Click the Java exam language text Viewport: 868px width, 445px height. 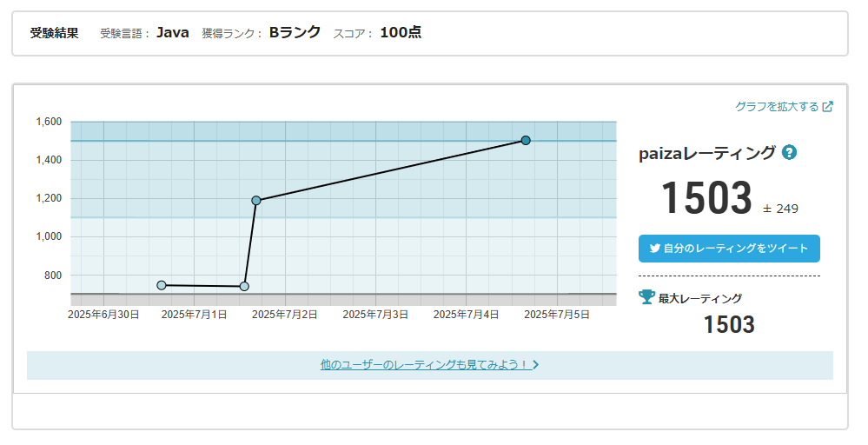[x=172, y=33]
